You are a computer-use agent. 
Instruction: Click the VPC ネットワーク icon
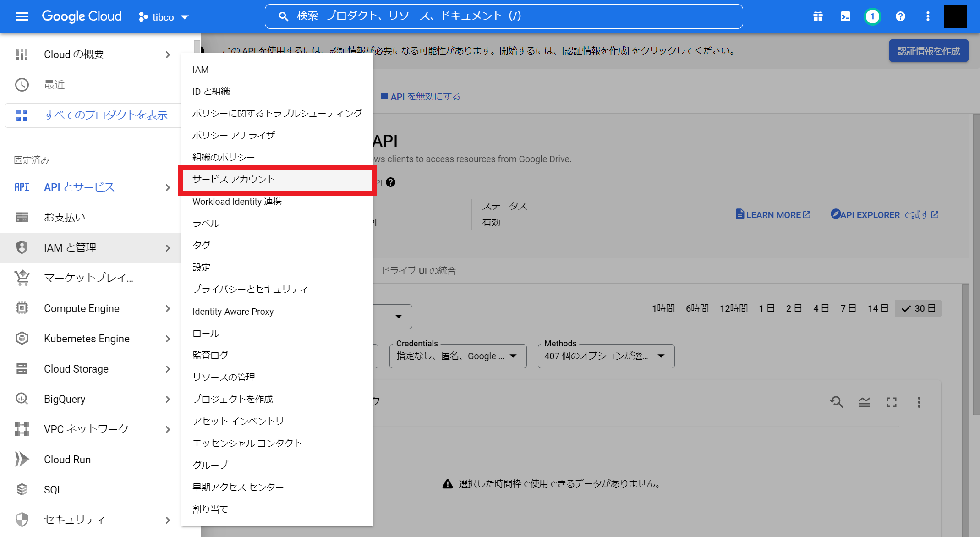pos(22,429)
